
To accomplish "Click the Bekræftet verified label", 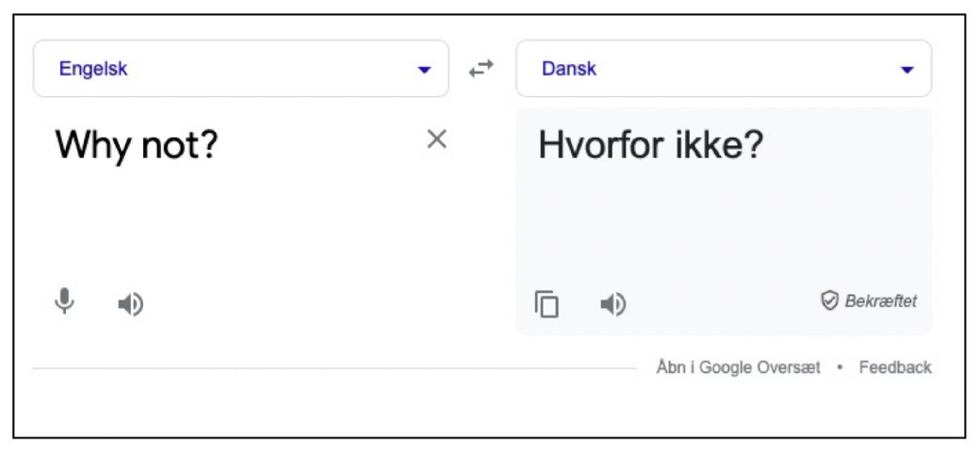I will 881,301.
